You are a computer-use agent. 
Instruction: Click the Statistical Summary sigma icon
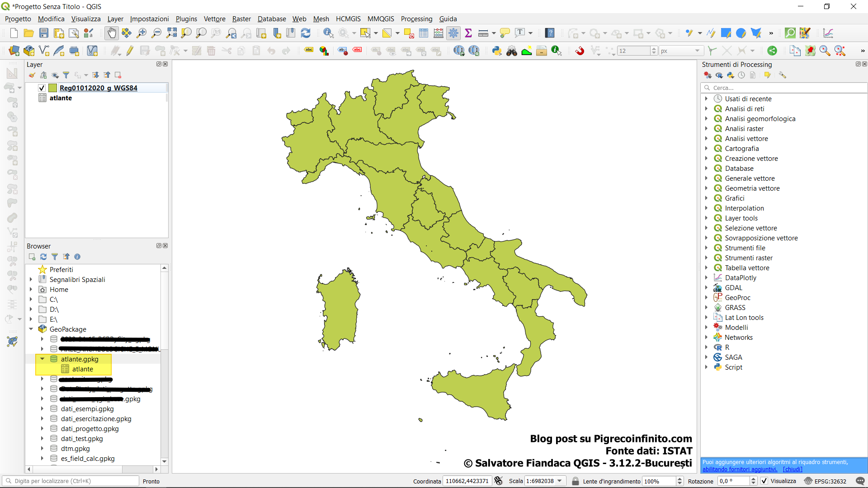point(468,33)
